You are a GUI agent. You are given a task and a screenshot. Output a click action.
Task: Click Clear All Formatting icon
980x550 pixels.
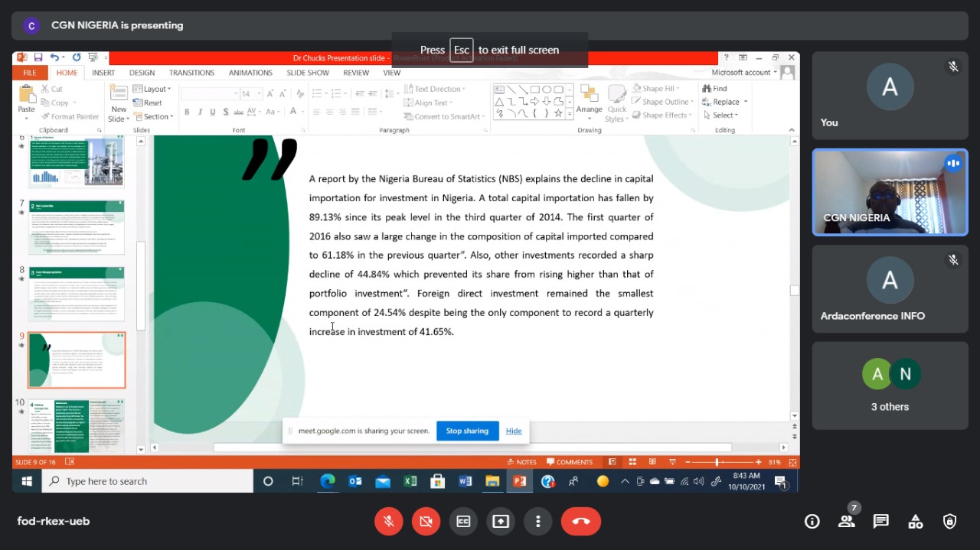[x=300, y=93]
